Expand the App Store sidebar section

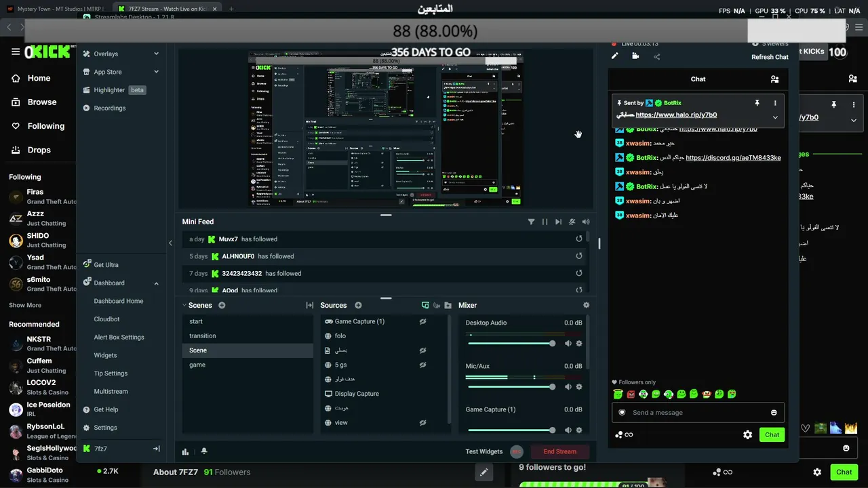(x=156, y=72)
